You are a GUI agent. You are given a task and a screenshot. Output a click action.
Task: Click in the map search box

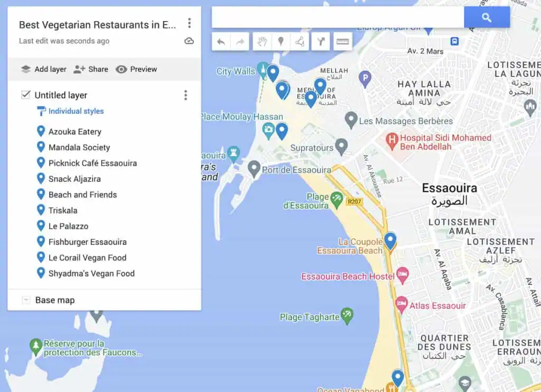(x=338, y=17)
